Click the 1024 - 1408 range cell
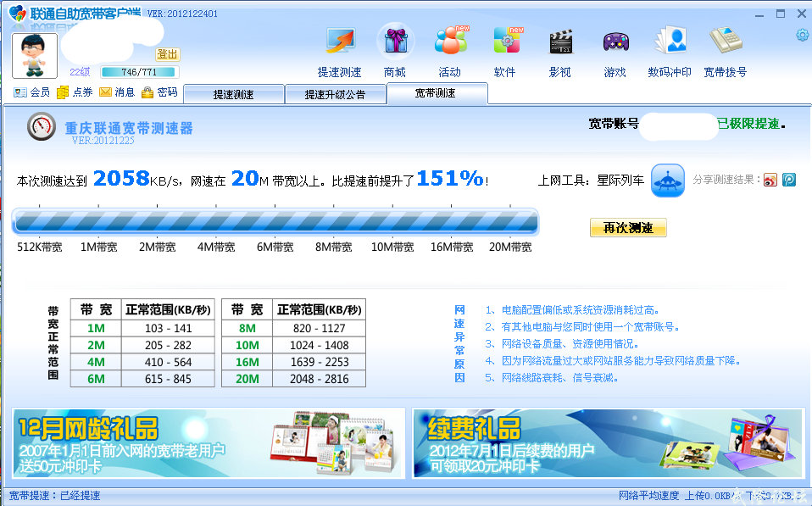Screen dimensions: 812x506 click(x=319, y=345)
